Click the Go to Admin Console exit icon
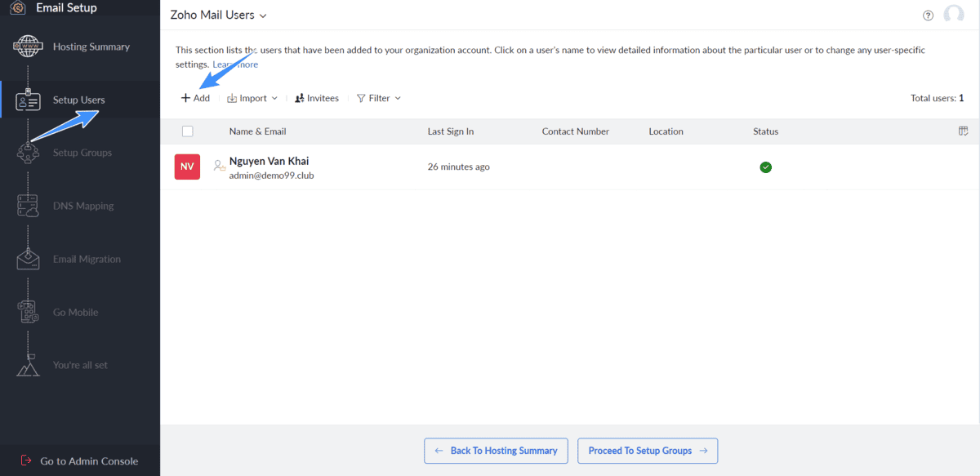The image size is (980, 476). click(25, 460)
